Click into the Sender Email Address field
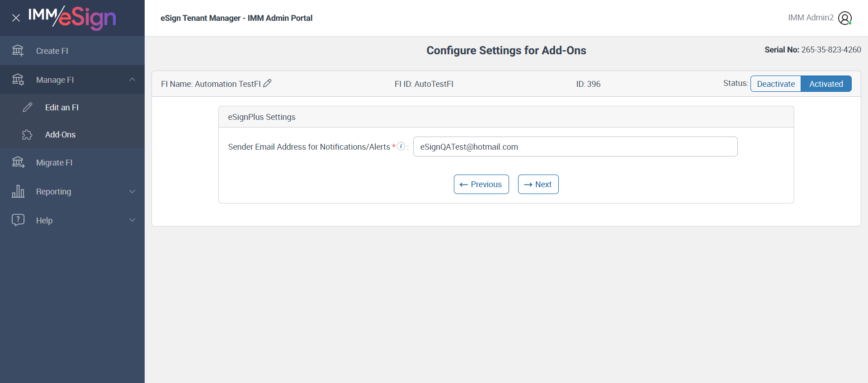 coord(575,147)
